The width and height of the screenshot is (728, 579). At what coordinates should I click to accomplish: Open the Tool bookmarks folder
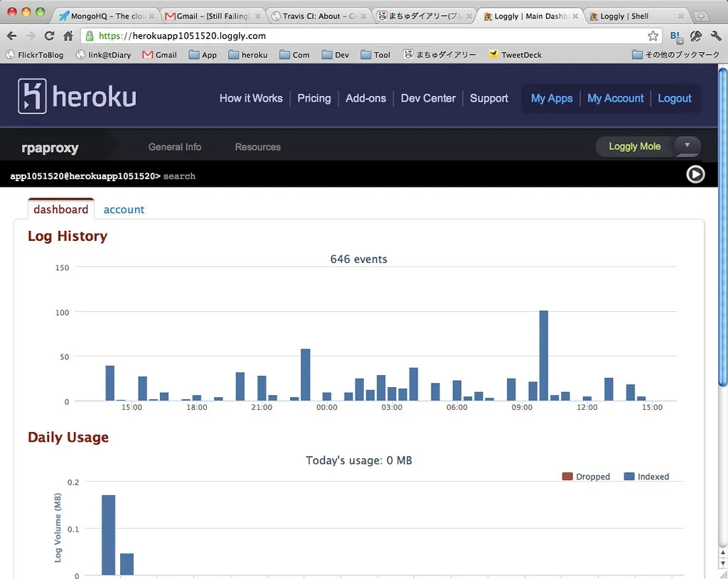tap(375, 55)
